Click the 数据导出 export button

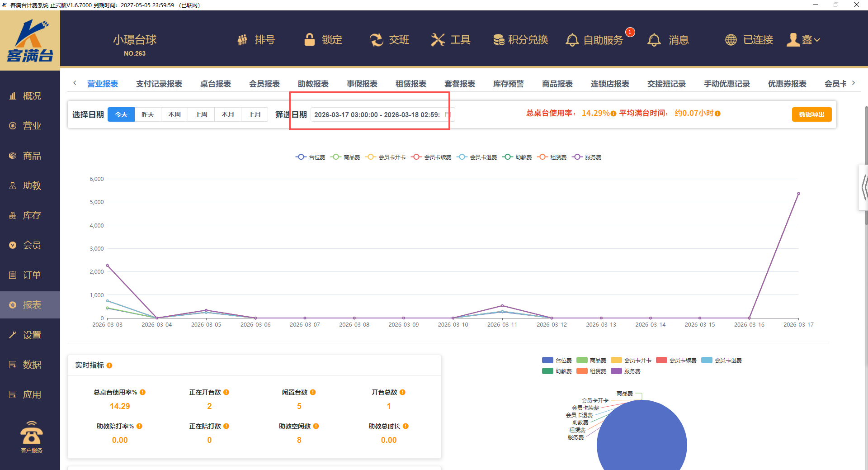click(811, 114)
